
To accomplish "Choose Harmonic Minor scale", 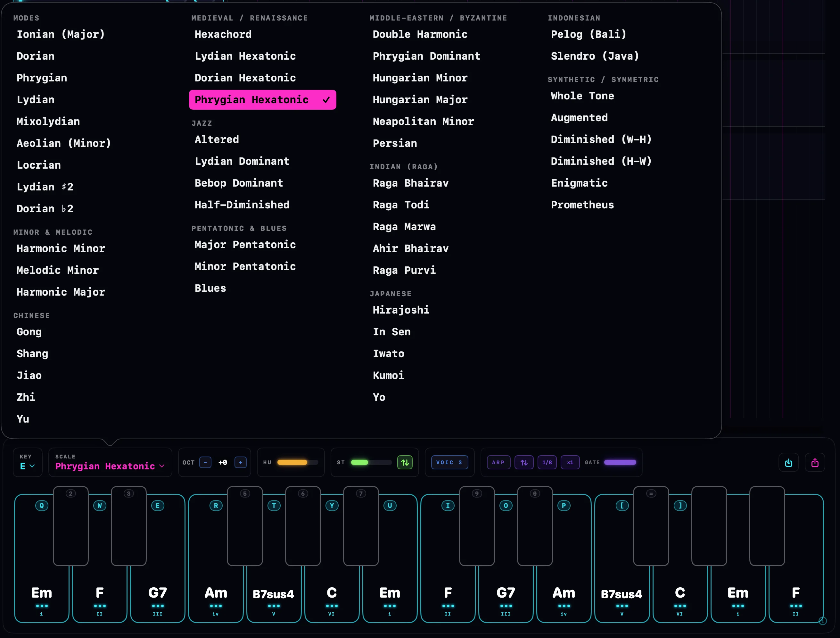I will click(61, 248).
